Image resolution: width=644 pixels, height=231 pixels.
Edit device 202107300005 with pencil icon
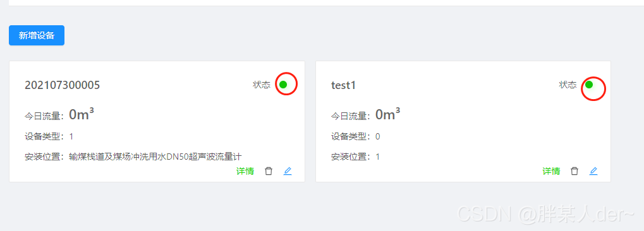coord(288,171)
